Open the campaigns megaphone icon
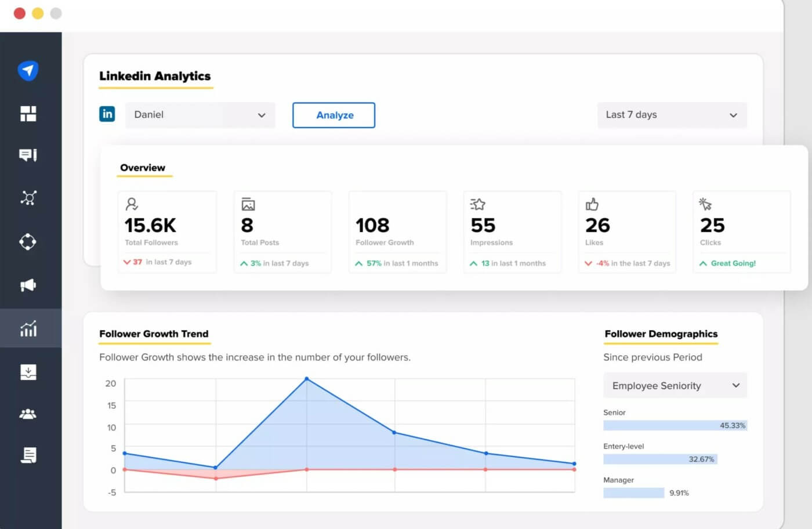Viewport: 812px width, 529px height. point(28,285)
